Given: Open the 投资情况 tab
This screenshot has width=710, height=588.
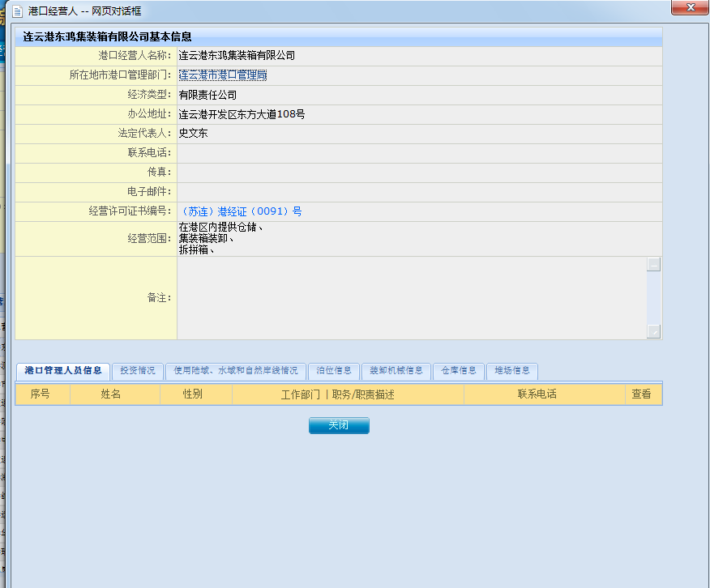Looking at the screenshot, I should [x=137, y=371].
